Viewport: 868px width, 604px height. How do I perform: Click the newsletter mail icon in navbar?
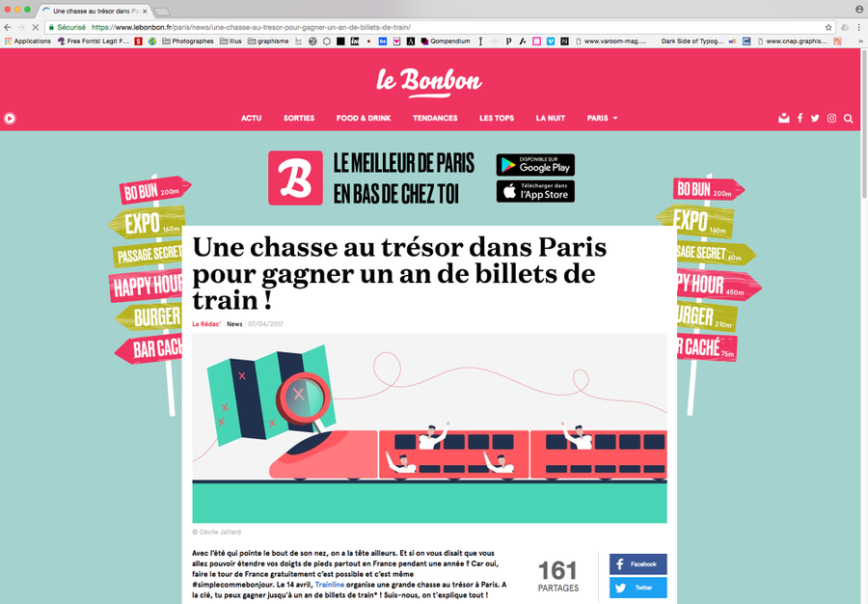tap(783, 118)
